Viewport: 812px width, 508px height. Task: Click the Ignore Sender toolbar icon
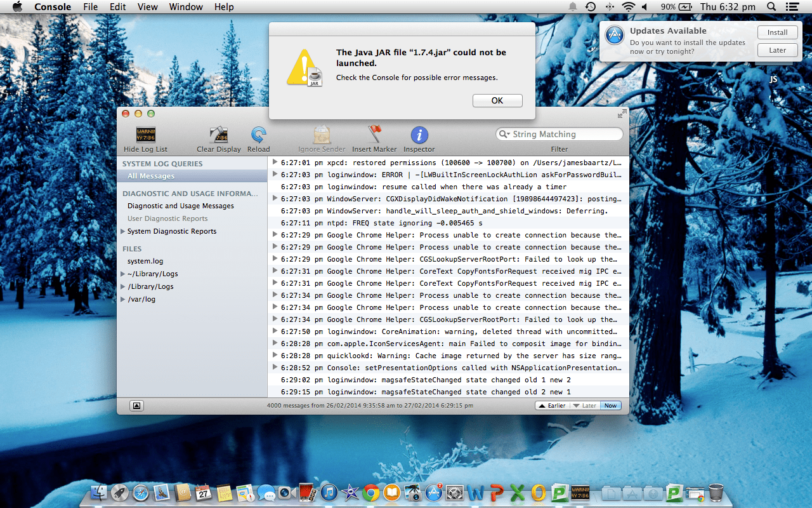click(321, 135)
